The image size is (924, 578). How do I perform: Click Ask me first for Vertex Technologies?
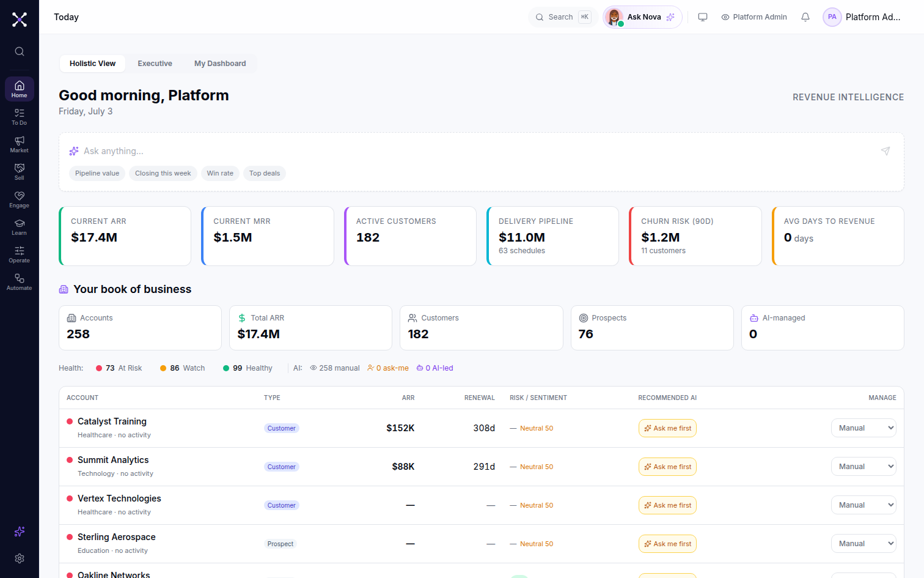667,505
